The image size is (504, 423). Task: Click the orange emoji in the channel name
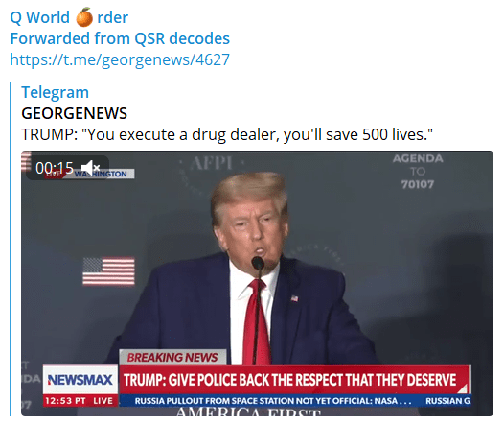(x=84, y=17)
